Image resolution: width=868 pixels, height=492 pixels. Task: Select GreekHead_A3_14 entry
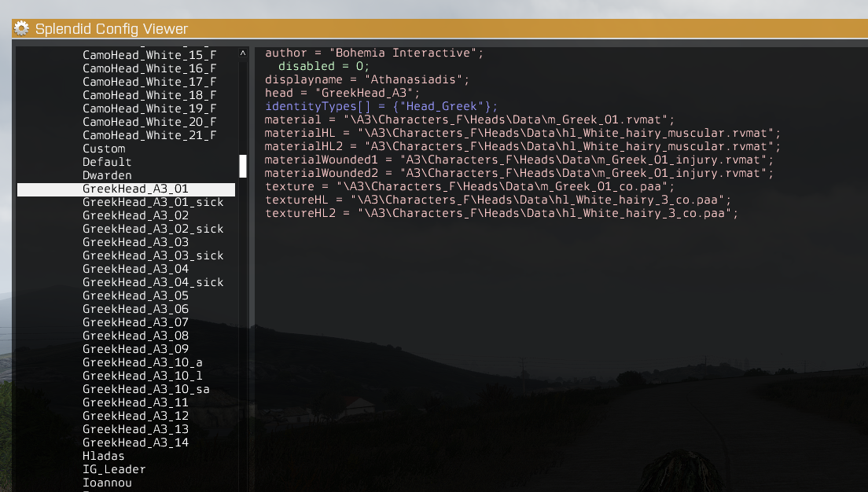tap(135, 442)
